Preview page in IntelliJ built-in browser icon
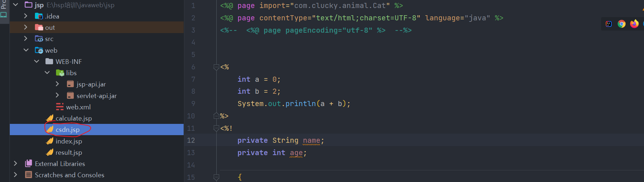This screenshot has width=644, height=182. point(609,24)
